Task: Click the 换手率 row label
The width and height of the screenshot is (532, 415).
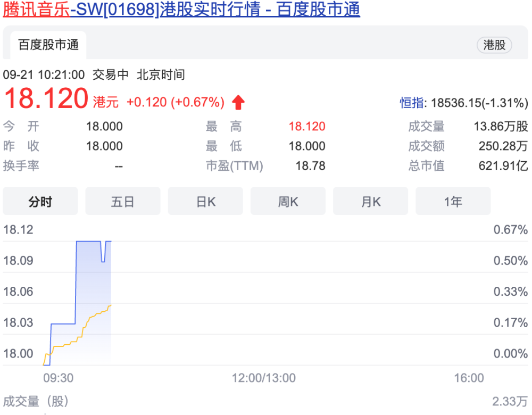Action: point(21,166)
